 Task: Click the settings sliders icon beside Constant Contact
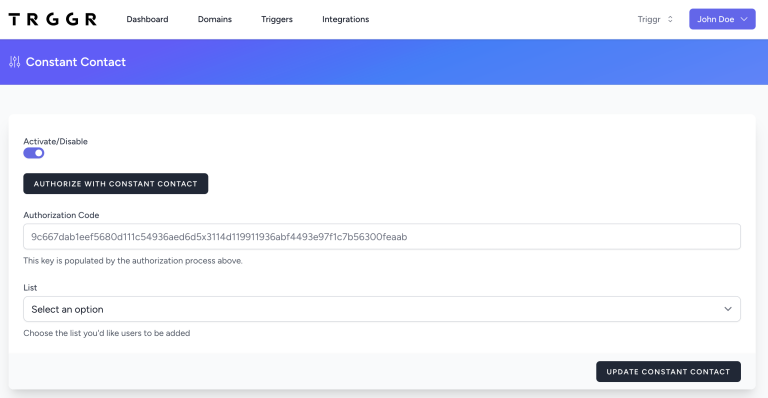tap(15, 62)
